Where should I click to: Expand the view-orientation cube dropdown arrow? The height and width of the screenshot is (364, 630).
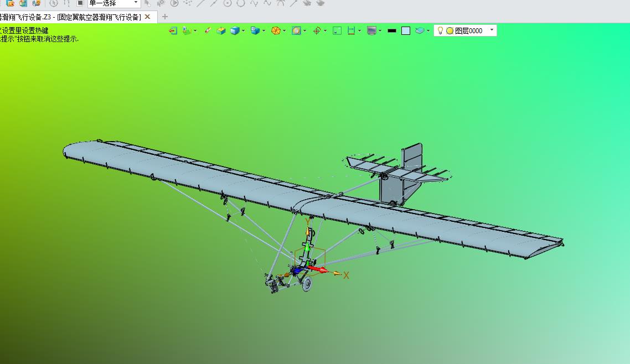(264, 31)
